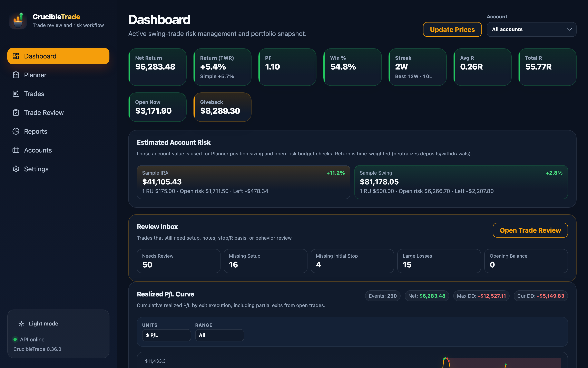
Task: Click the Estimated Account Risk heading
Action: click(x=174, y=142)
